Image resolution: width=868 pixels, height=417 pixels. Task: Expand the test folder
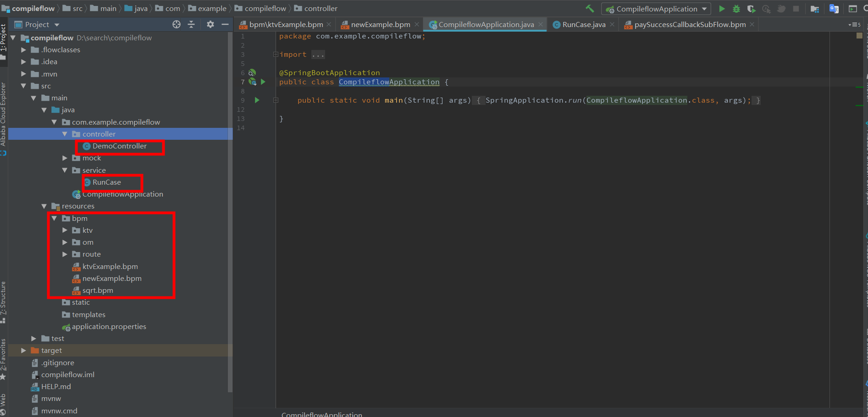33,338
